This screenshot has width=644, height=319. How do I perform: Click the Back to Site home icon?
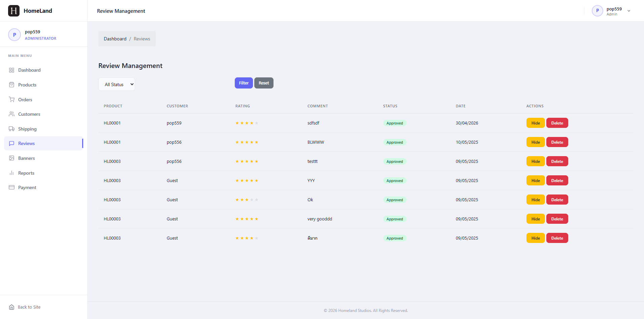pyautogui.click(x=11, y=307)
